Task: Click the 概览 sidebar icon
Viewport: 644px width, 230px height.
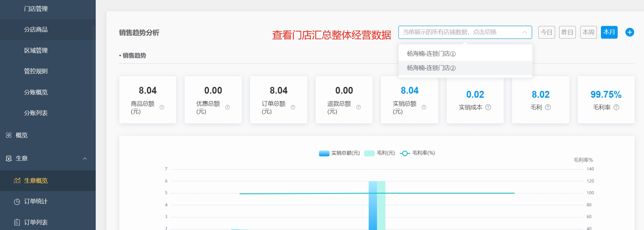Action: (9, 135)
